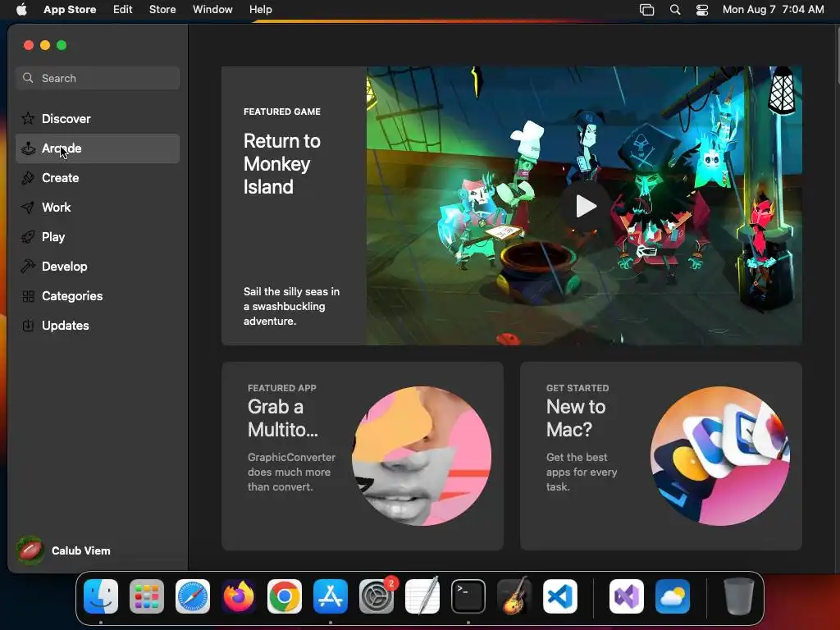Launch Firefox from the dock
840x630 pixels.
(x=239, y=596)
